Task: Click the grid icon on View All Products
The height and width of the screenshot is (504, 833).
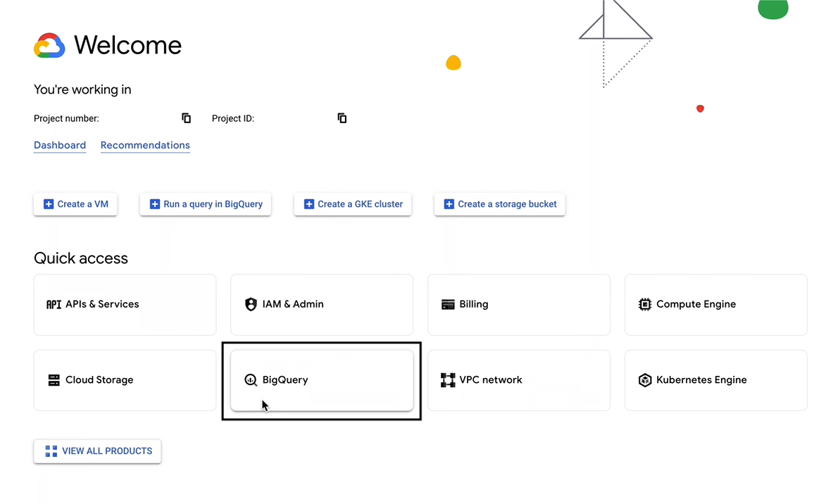Action: click(51, 451)
